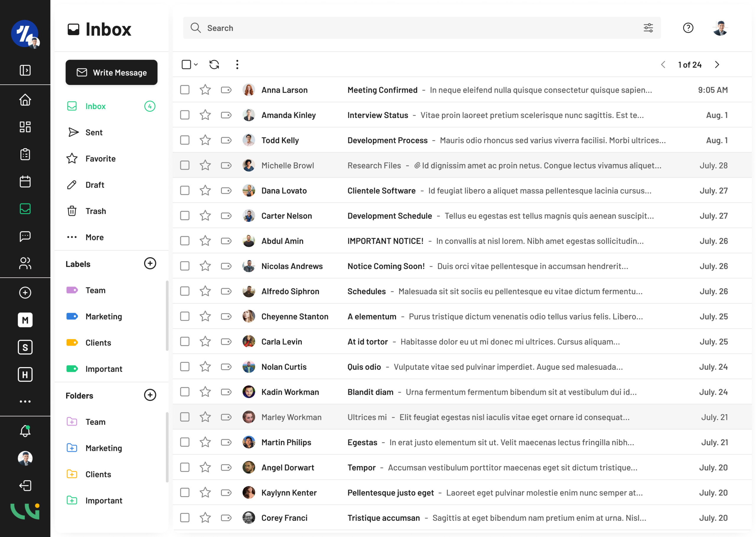Click the help question mark icon

[688, 28]
